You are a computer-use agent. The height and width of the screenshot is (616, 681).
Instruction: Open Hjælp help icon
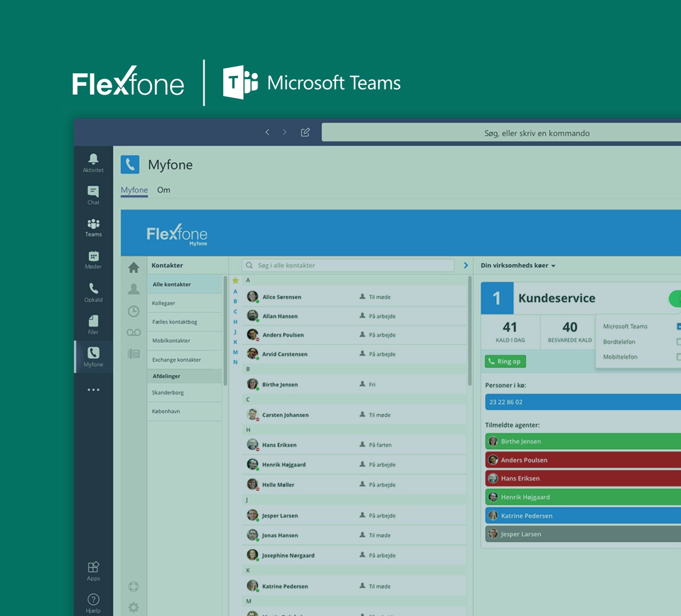[x=94, y=603]
